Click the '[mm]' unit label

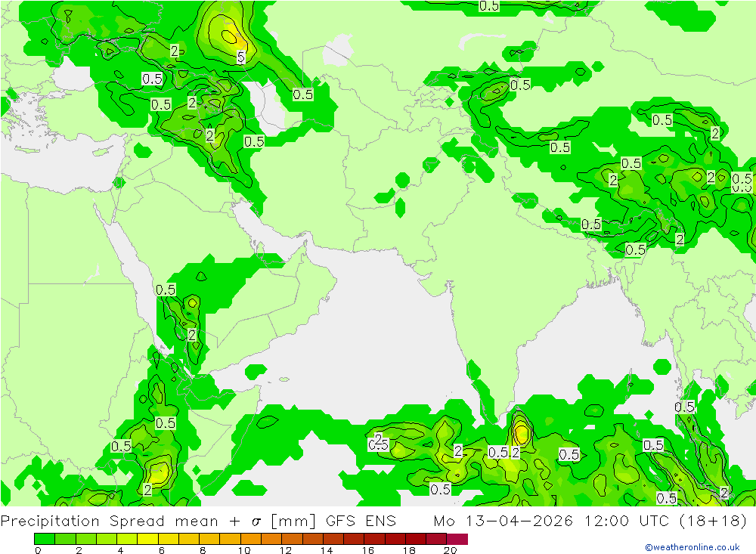293,522
